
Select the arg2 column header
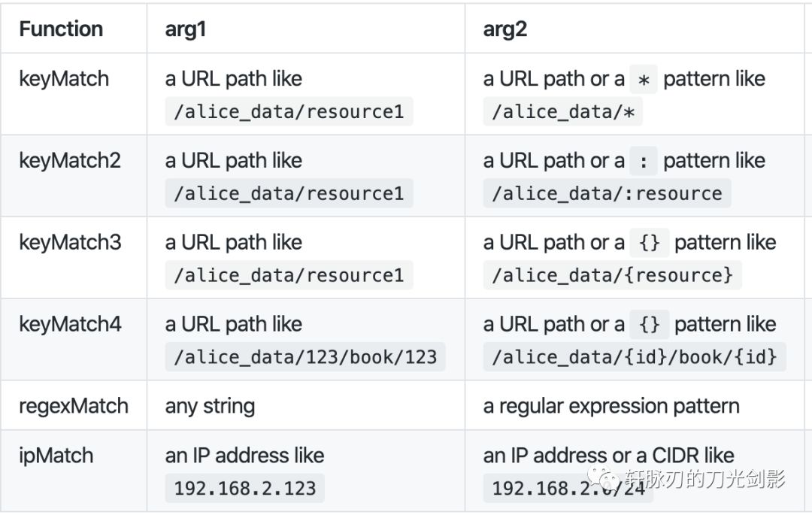505,29
